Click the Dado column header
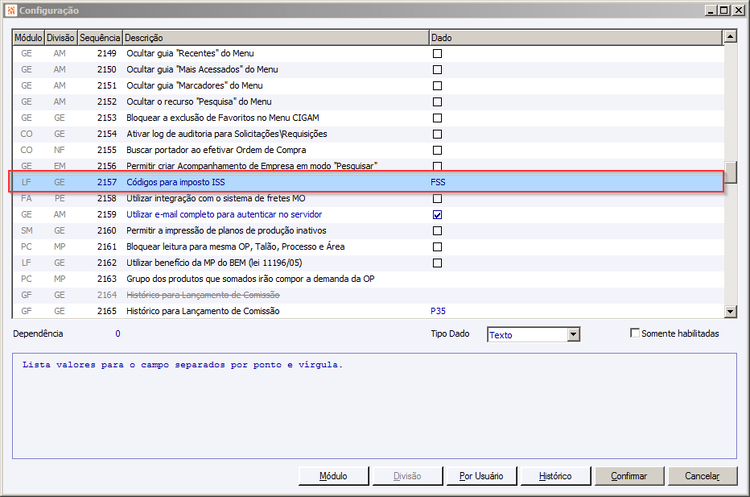Image resolution: width=750 pixels, height=497 pixels. [x=575, y=38]
